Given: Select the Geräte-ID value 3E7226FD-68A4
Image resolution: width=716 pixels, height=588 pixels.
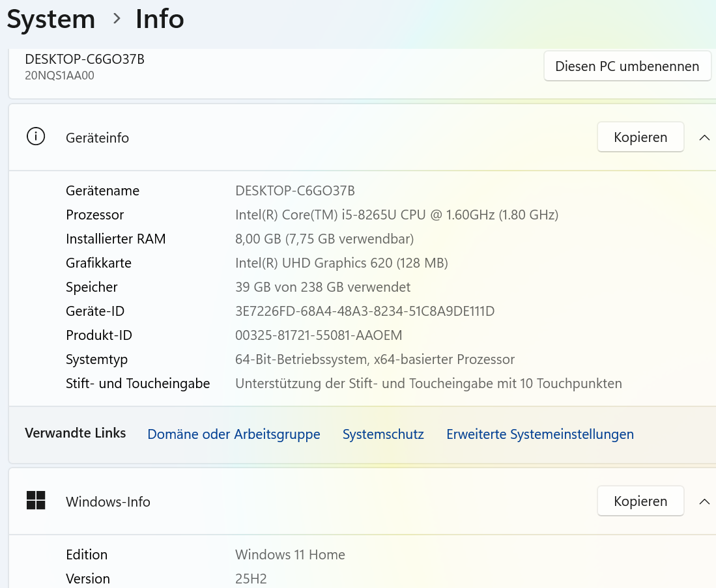Looking at the screenshot, I should (x=365, y=311).
